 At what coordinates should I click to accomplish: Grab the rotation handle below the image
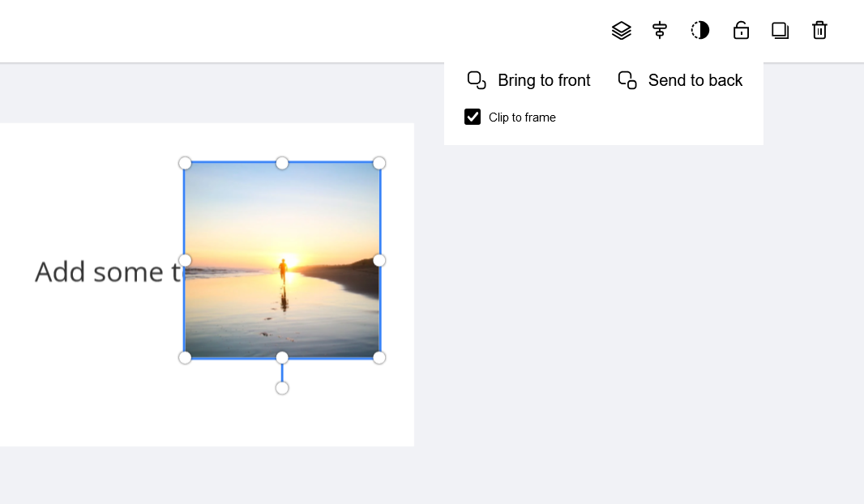pyautogui.click(x=282, y=387)
